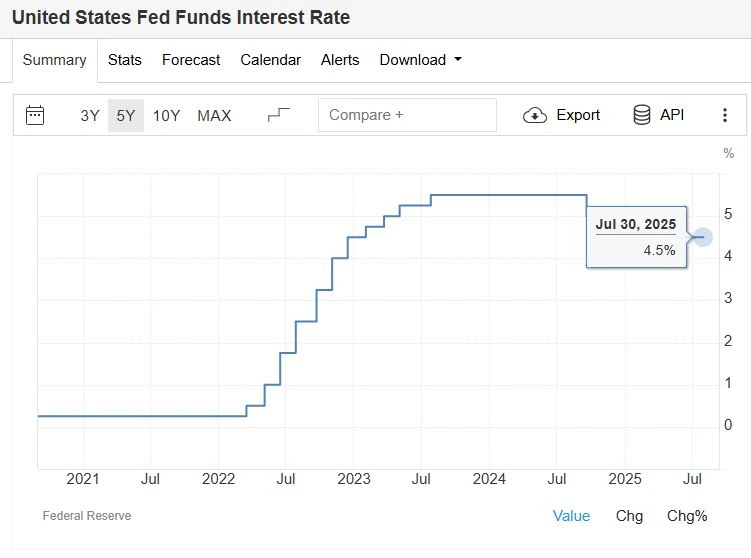Viewport: 751px width, 558px height.
Task: Switch chart to Value view
Action: pyautogui.click(x=571, y=516)
